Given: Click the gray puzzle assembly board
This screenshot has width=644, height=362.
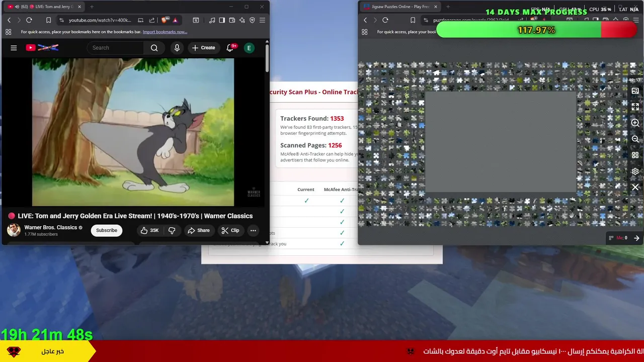Looking at the screenshot, I should [x=501, y=141].
